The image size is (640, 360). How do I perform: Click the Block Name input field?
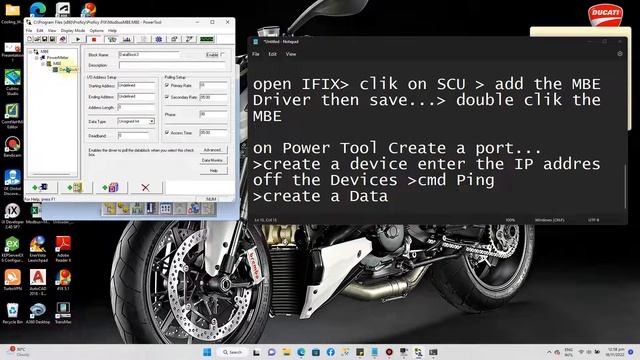(x=149, y=54)
